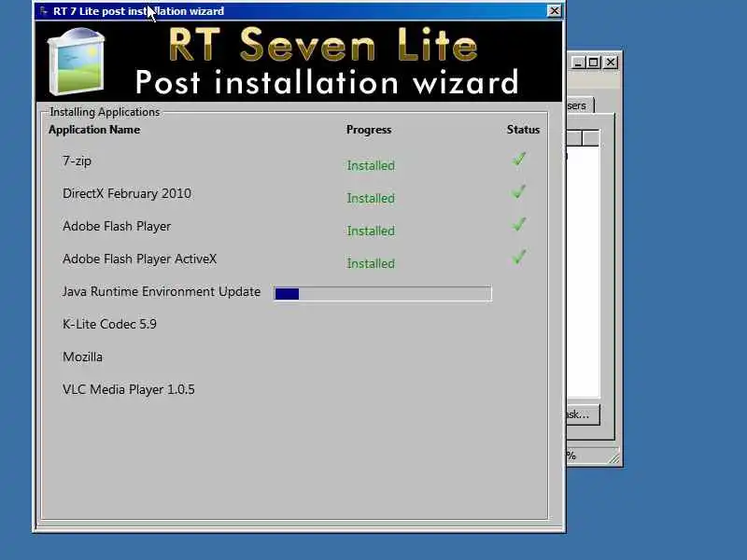Click Installed label for Flash Player ActiveX
Image resolution: width=747 pixels, height=560 pixels.
click(x=371, y=263)
